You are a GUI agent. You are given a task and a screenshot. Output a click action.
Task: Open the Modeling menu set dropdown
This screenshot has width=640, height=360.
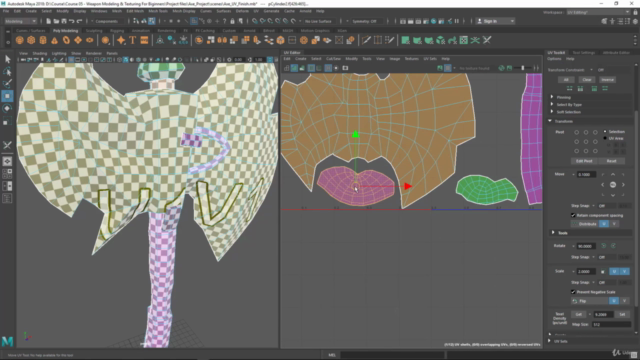(20, 21)
